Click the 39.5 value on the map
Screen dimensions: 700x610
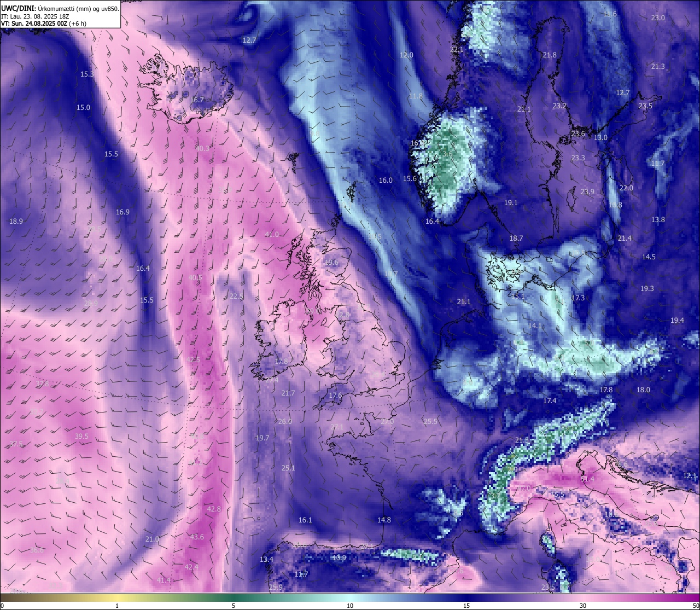81,437
